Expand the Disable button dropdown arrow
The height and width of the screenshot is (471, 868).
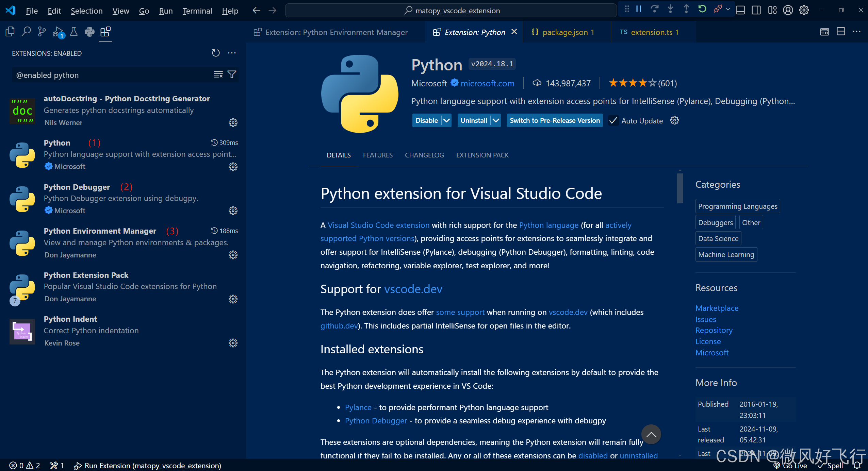446,121
